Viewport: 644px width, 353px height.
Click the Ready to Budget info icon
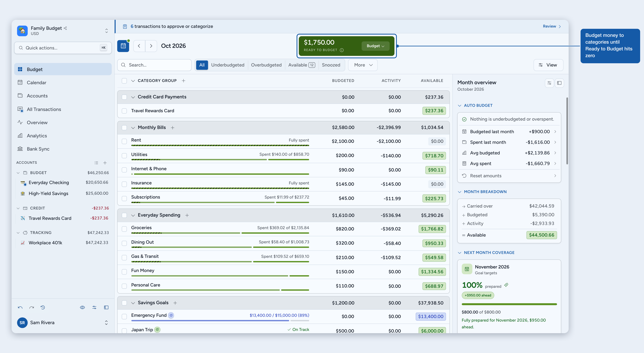click(342, 50)
